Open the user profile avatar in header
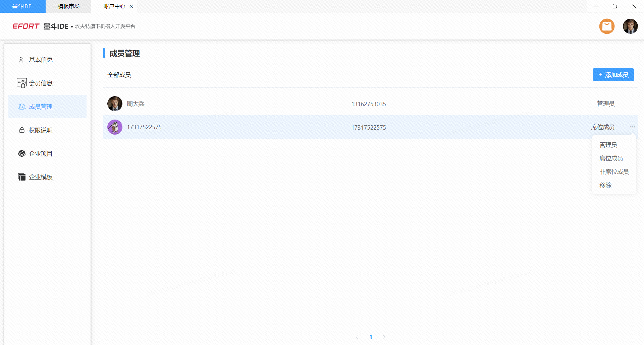The height and width of the screenshot is (345, 644). point(630,26)
